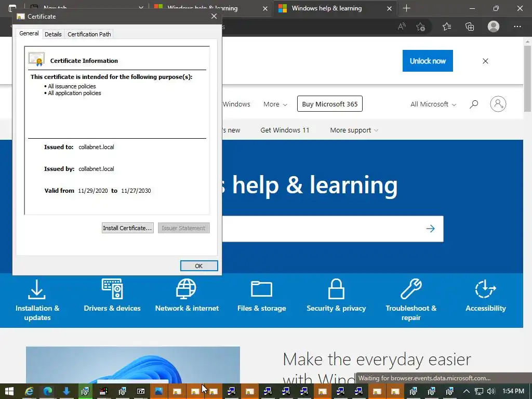The height and width of the screenshot is (399, 532).
Task: Click the Buy Microsoft 365 button
Action: click(330, 104)
